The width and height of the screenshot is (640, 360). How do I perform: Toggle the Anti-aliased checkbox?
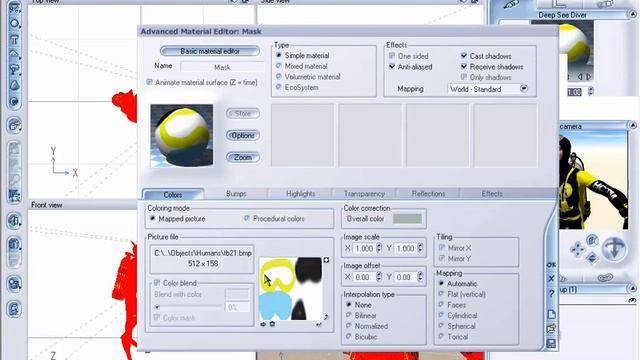click(392, 66)
